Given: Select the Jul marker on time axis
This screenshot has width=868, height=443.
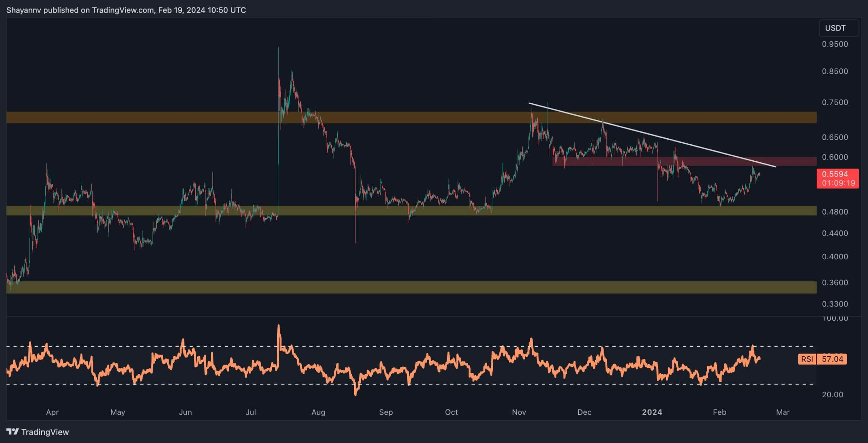Looking at the screenshot, I should click(x=251, y=412).
